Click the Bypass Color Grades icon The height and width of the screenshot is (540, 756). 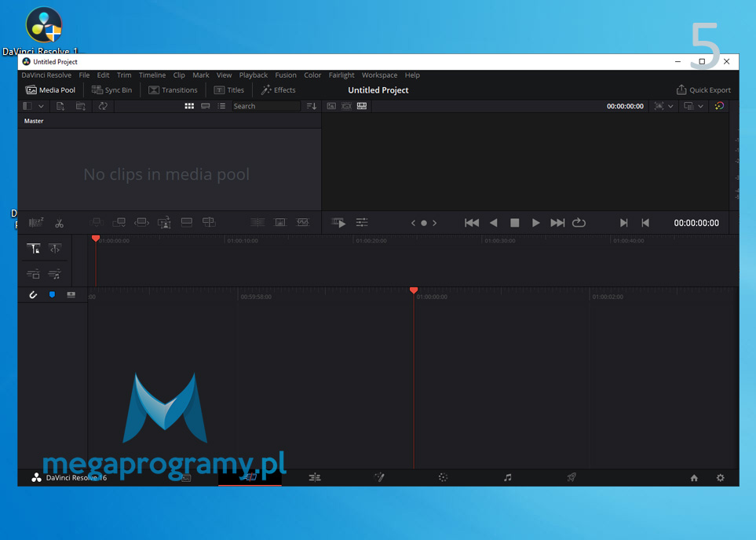(x=719, y=106)
